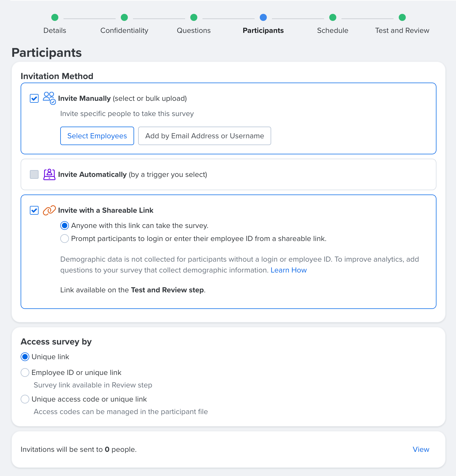The image size is (456, 476).
Task: Click the Test and Review step dot
Action: coord(402,17)
